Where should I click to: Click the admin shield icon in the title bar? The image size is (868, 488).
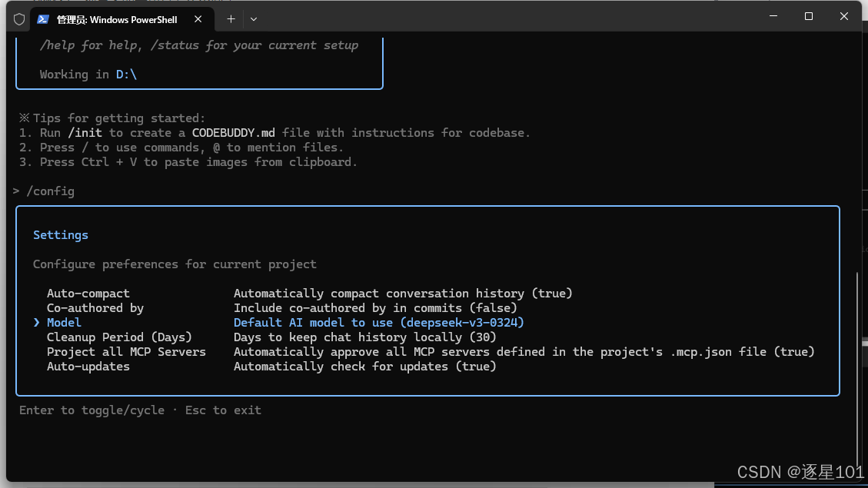coord(19,19)
